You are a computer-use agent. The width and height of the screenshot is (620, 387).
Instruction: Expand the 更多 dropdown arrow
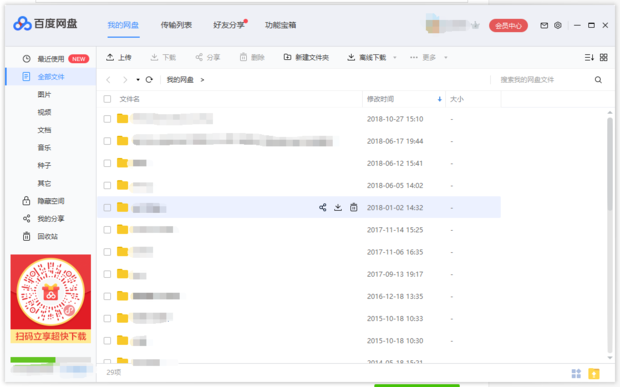446,58
